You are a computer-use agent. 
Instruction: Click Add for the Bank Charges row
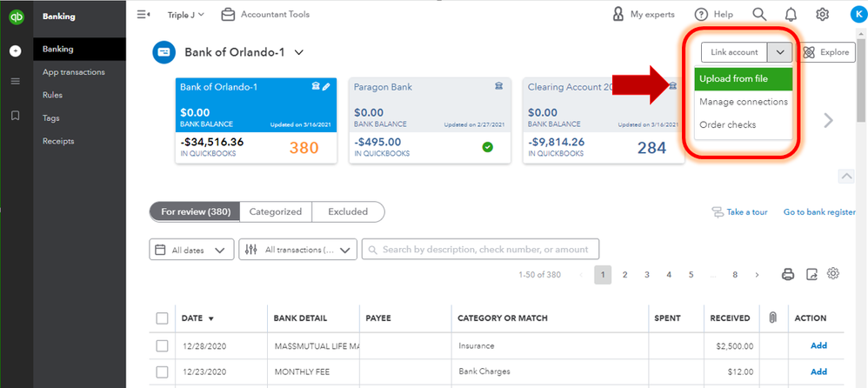(x=818, y=371)
